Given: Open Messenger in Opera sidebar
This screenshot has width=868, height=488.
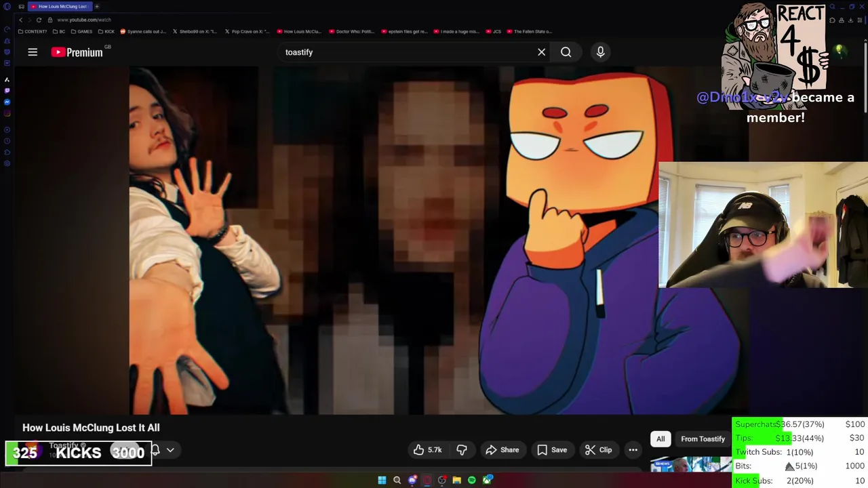Looking at the screenshot, I should tap(7, 102).
